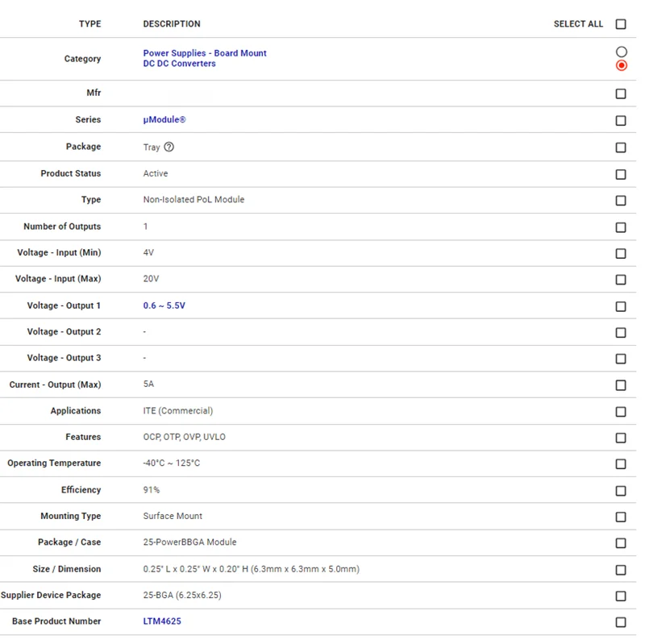Toggle the Mounting Type Surface Mount checkbox
This screenshot has width=645, height=644.
tap(621, 517)
